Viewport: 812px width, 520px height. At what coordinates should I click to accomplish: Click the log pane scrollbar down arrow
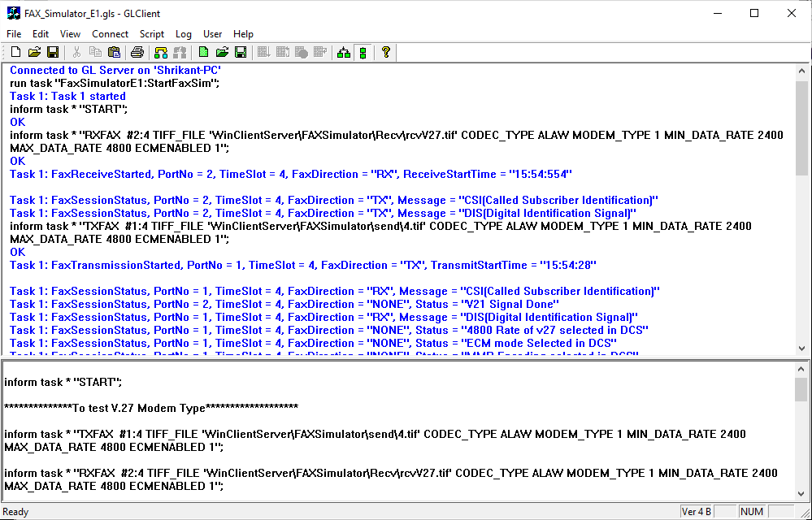801,349
